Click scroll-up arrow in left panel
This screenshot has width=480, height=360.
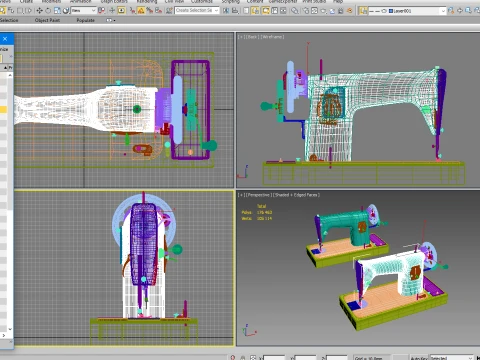(10, 75)
